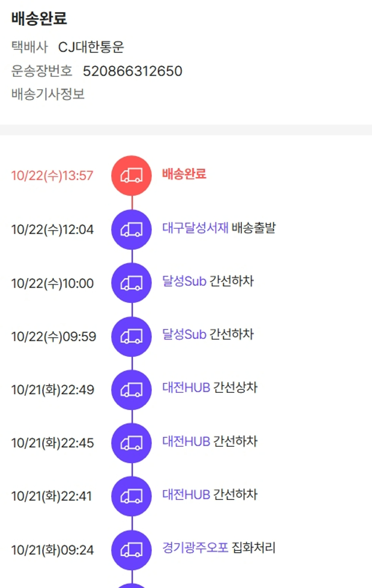Click truck icon beside 대구달성서재 배송출발

(131, 229)
